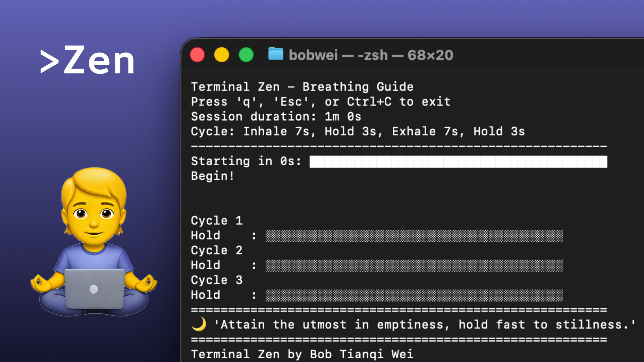Click the yellow minimize window button
The image size is (644, 362).
coord(222,55)
